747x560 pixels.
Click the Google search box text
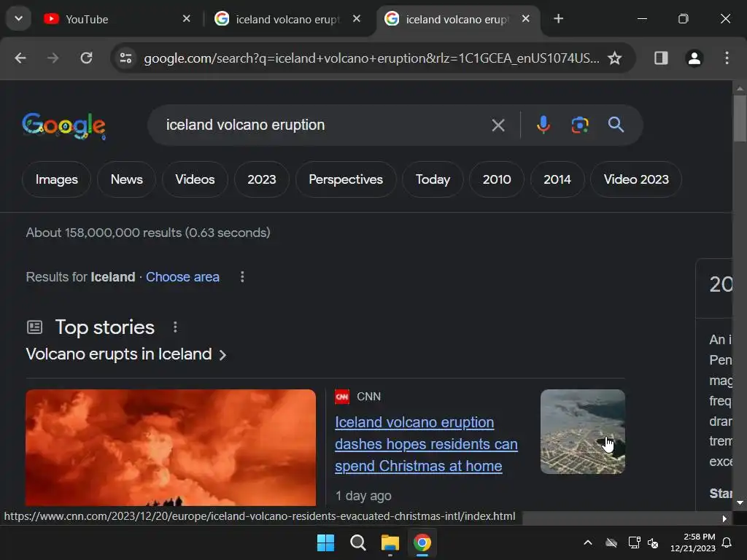click(245, 125)
